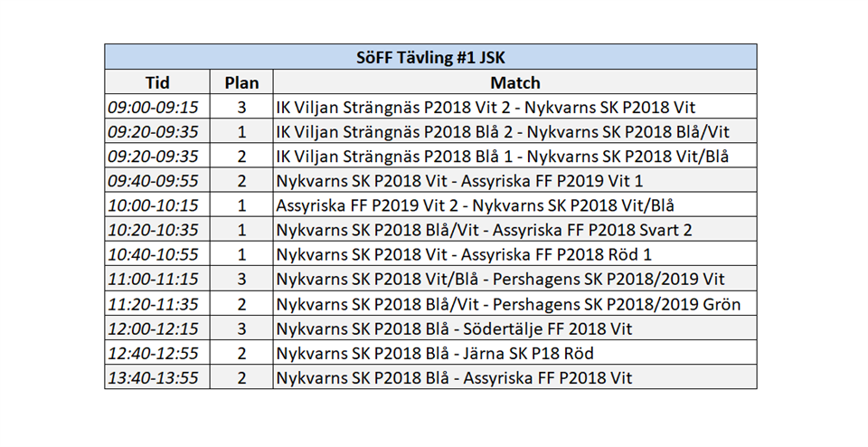Select the 13:40-13:55 time cell
The image size is (868, 447).
(153, 377)
